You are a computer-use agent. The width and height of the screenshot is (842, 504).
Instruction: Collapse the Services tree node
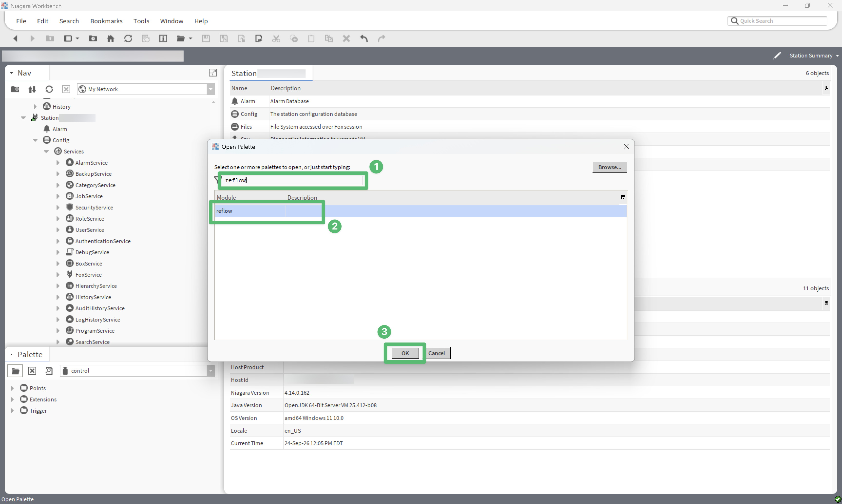[47, 152]
